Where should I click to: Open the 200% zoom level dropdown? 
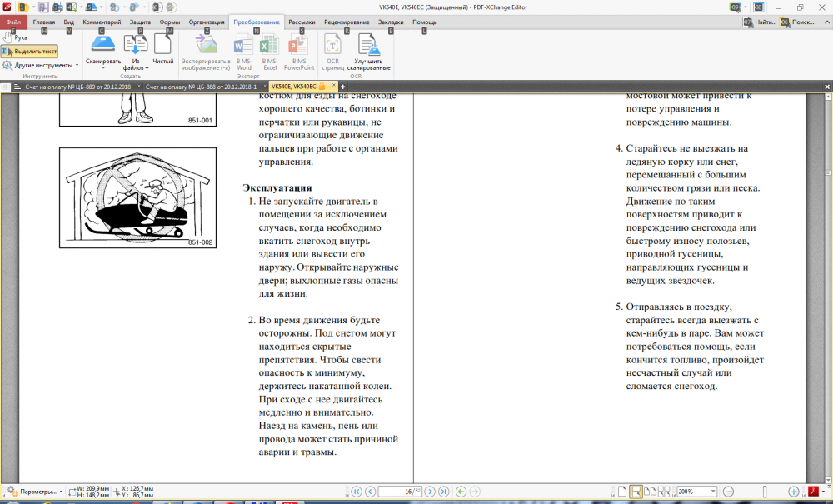pyautogui.click(x=711, y=492)
